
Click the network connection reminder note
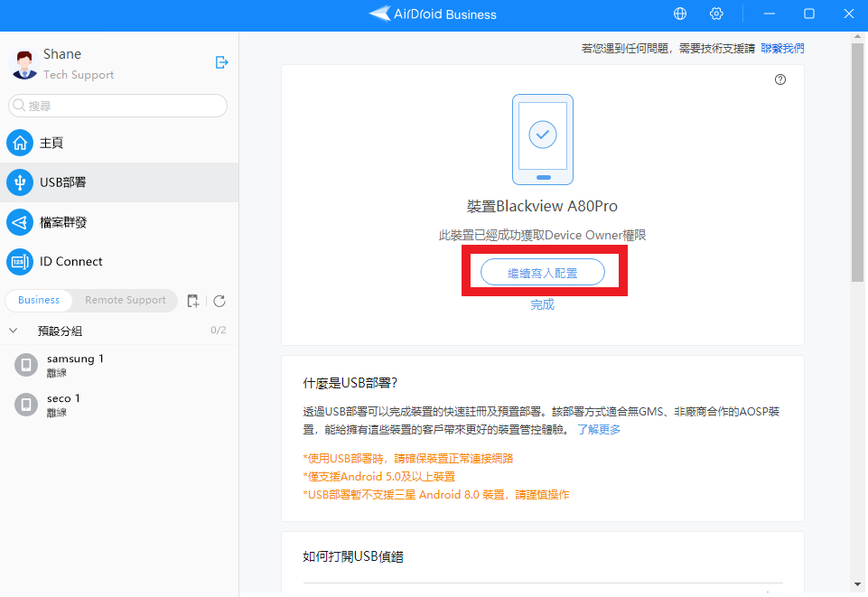tap(408, 458)
